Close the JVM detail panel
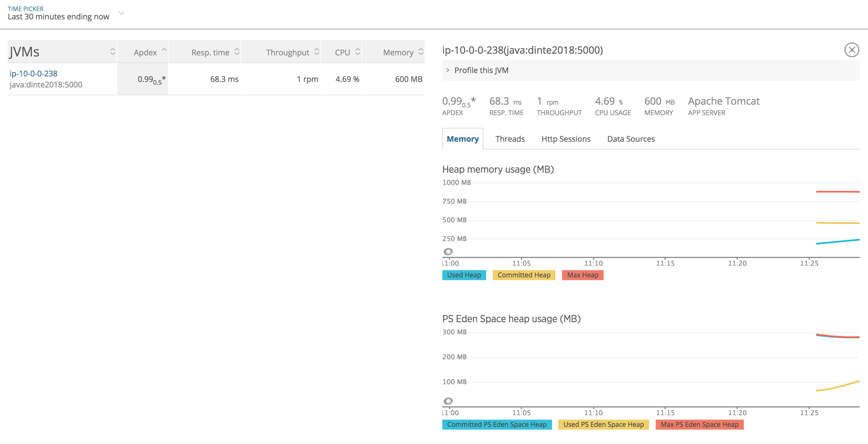This screenshot has width=868, height=444. 851,50
